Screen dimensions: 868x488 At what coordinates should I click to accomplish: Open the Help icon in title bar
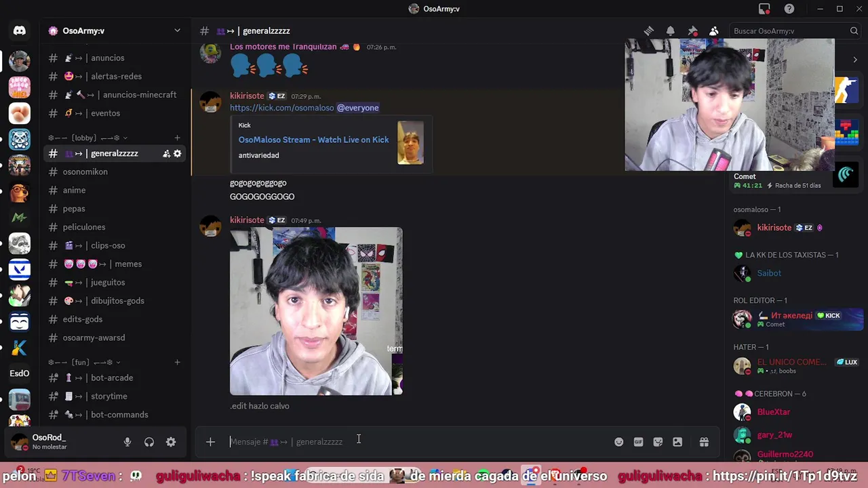(789, 9)
